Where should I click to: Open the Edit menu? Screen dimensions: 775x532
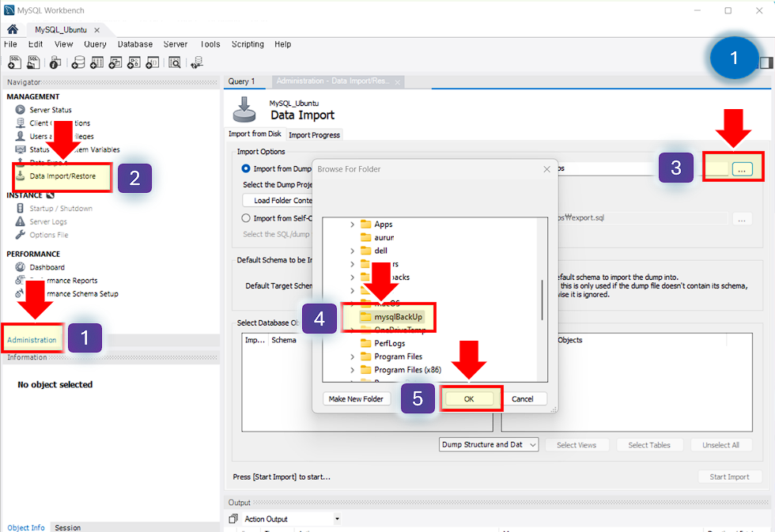[35, 44]
